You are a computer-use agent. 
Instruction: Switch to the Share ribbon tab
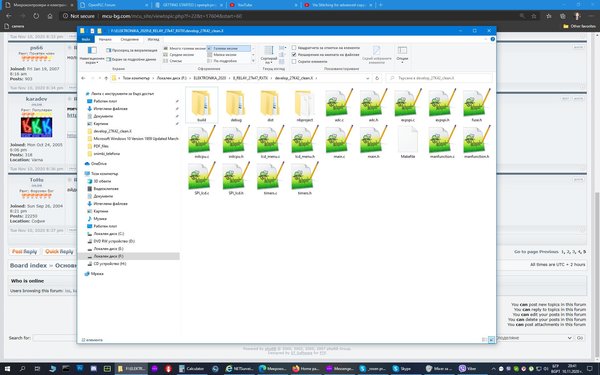[129, 39]
